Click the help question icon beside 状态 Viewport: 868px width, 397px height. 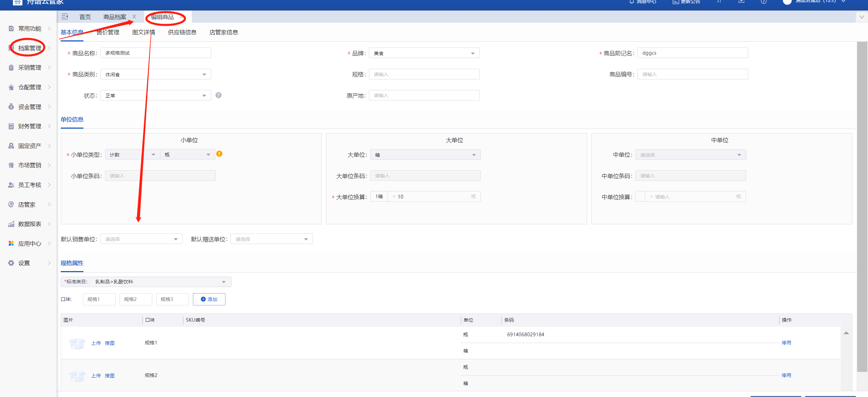(x=218, y=95)
